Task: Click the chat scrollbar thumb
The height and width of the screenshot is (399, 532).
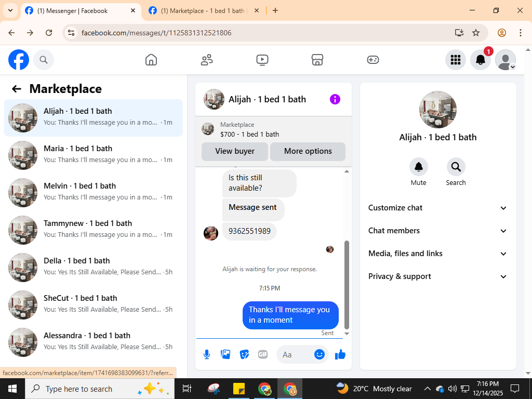Action: (x=347, y=285)
